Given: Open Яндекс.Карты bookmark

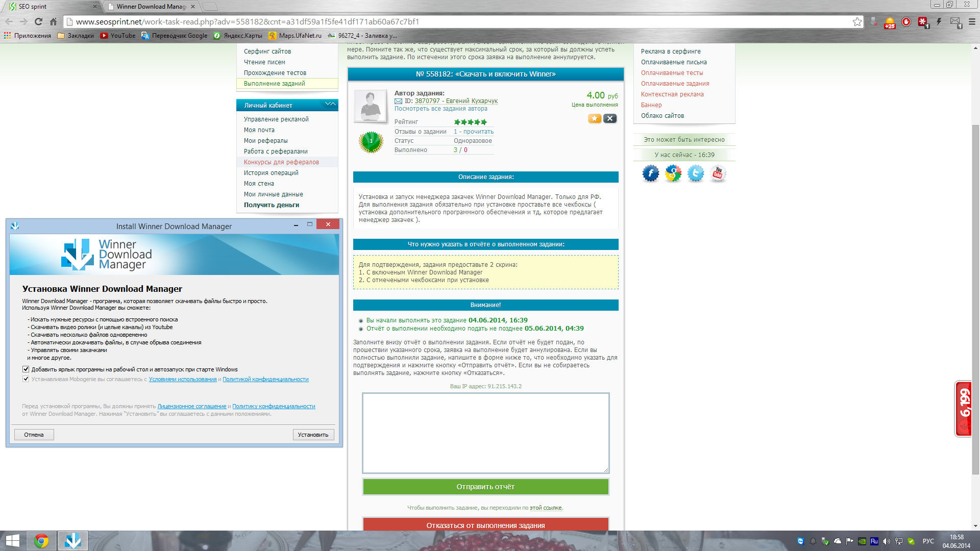Looking at the screenshot, I should tap(238, 36).
